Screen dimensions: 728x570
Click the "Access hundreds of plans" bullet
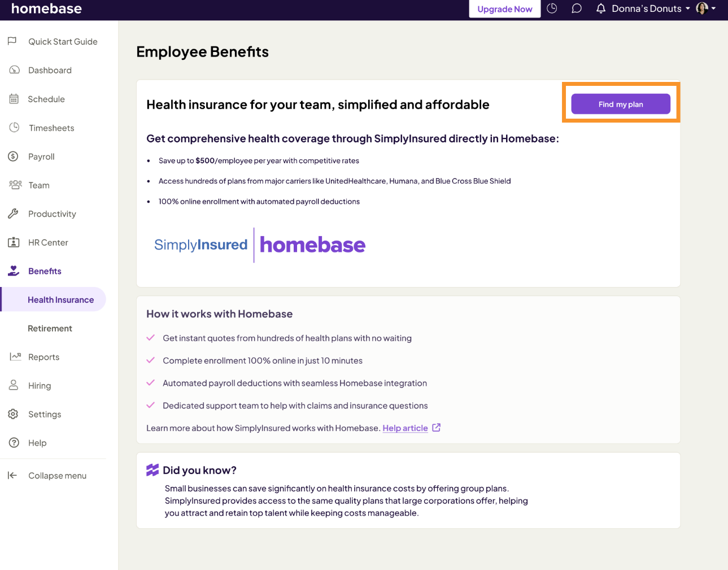tap(334, 181)
